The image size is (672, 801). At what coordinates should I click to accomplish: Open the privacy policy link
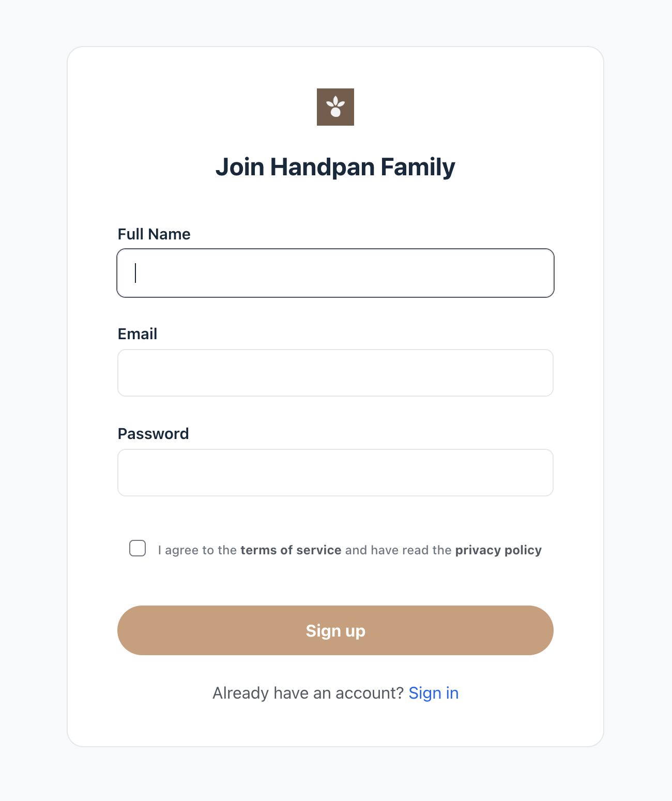pos(498,550)
